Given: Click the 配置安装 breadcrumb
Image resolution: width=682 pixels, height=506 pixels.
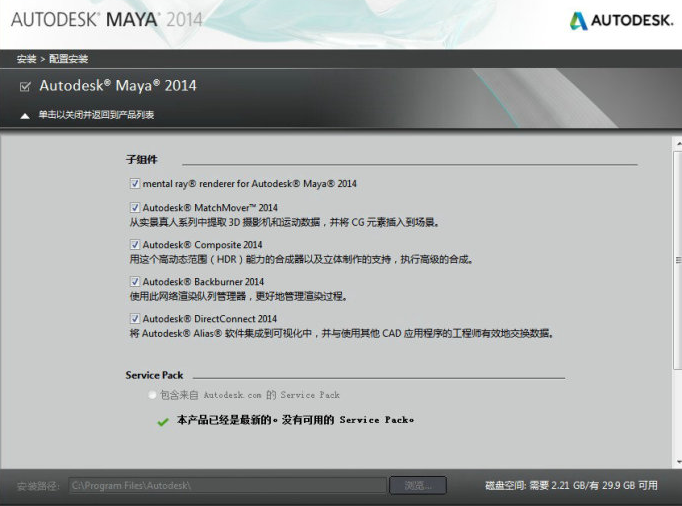Looking at the screenshot, I should coord(68,59).
